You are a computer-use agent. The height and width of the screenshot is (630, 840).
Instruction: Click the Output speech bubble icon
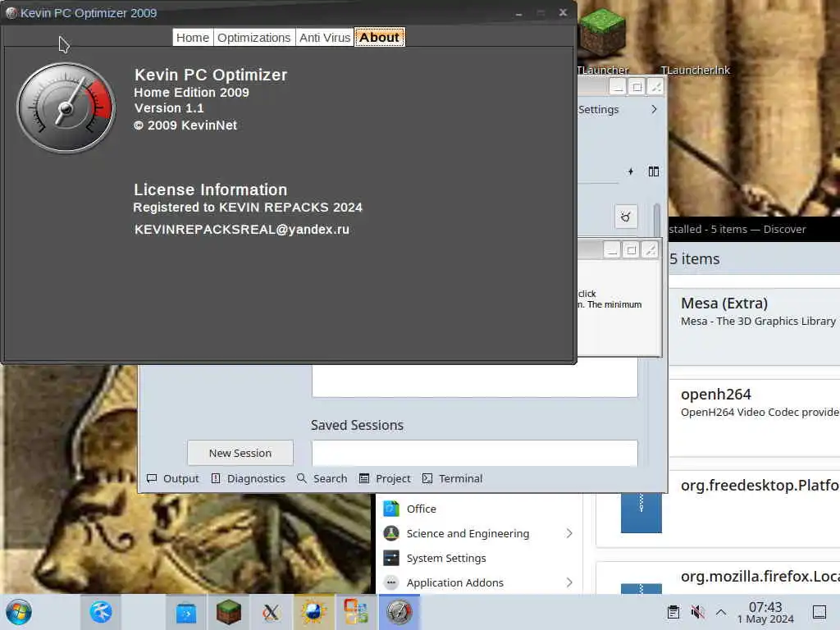click(x=152, y=478)
